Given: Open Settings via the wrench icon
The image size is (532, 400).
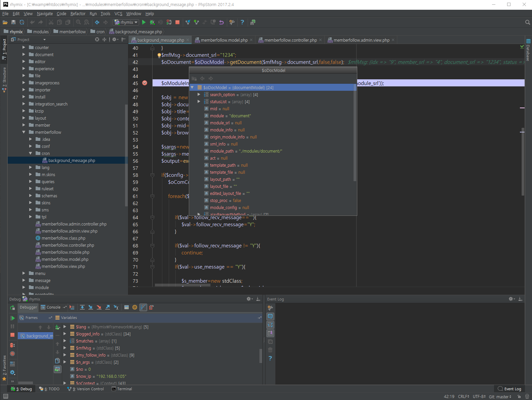Looking at the screenshot, I should [x=232, y=22].
